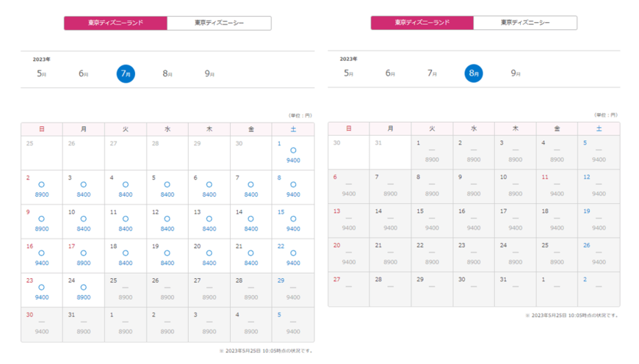
Task: Select 東京ディズニーランド tab in the right panel
Action: (422, 23)
